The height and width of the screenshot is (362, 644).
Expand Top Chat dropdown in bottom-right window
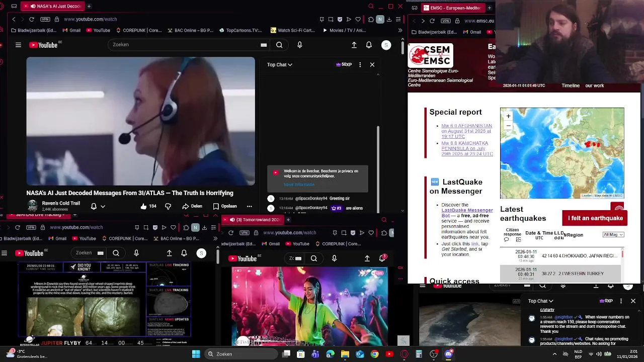pos(541,301)
